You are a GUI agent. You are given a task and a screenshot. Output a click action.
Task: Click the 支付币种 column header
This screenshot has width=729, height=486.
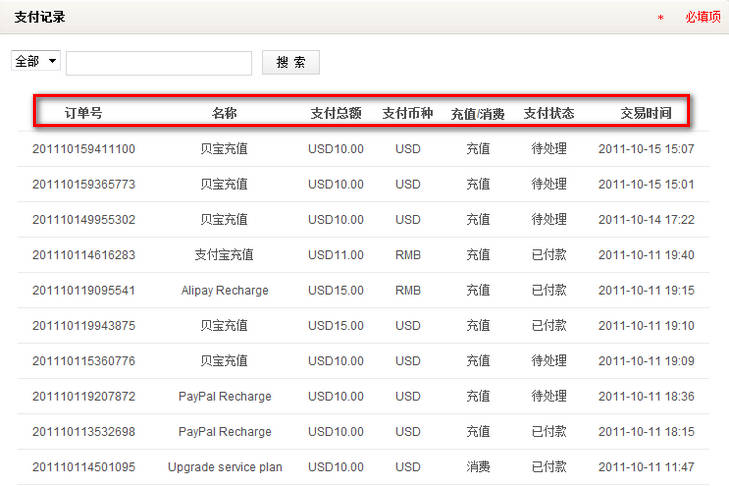tap(408, 113)
